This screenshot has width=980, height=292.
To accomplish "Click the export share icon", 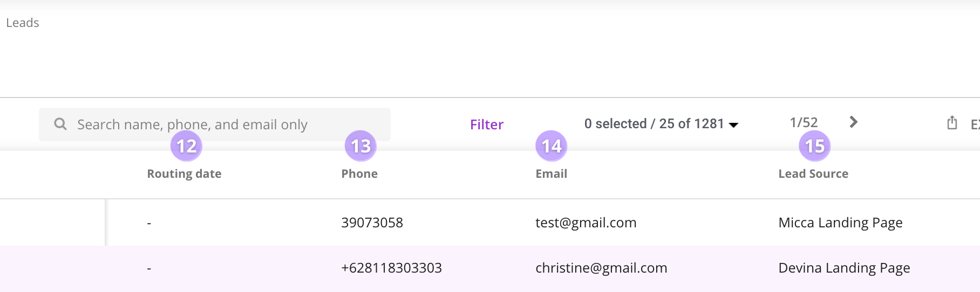I will pyautogui.click(x=952, y=123).
